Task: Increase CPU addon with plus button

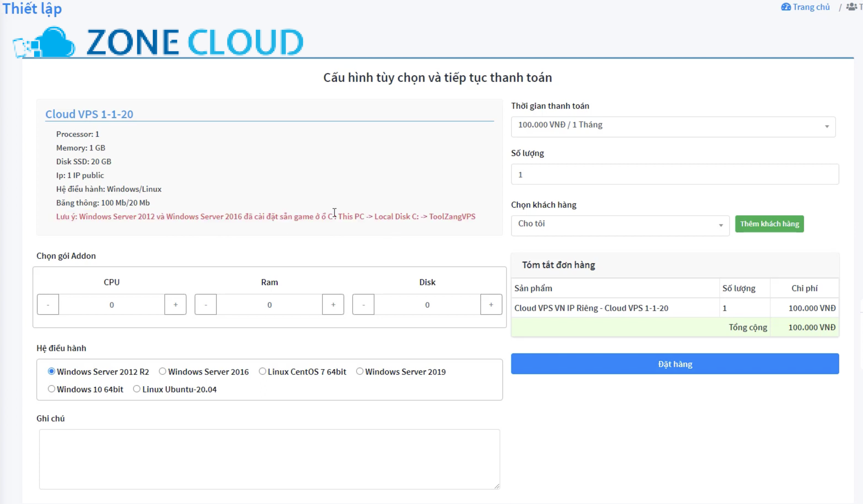Action: coord(175,304)
